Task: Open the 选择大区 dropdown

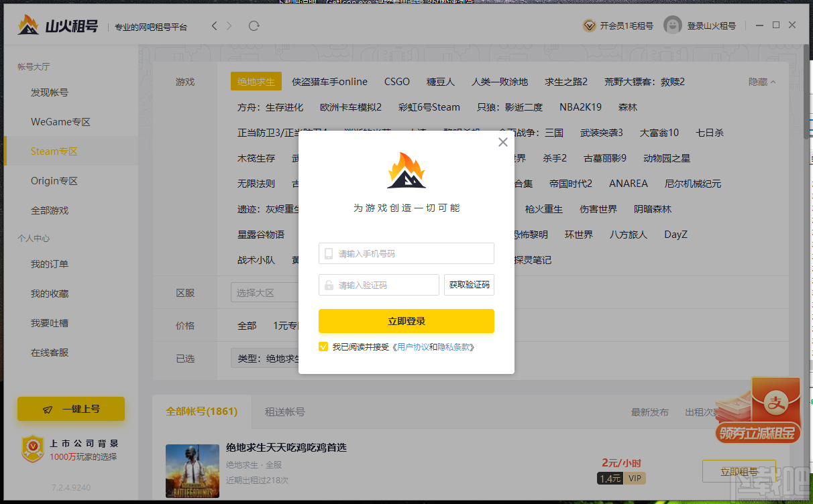Action: tap(265, 293)
